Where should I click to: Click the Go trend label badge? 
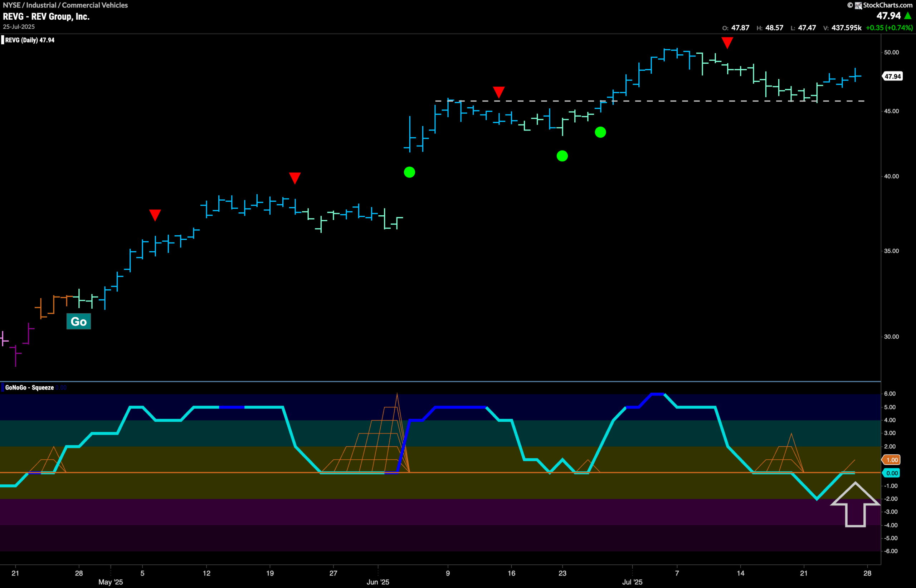click(x=79, y=321)
